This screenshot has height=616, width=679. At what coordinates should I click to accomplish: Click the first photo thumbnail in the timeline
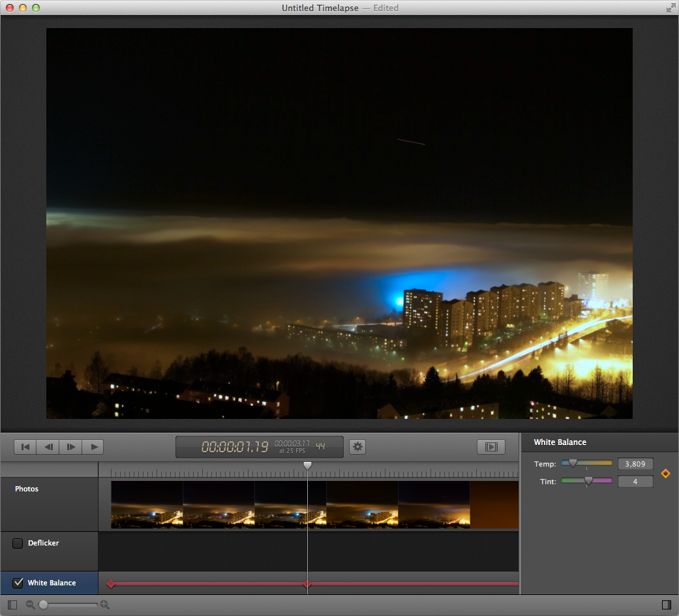click(x=147, y=504)
